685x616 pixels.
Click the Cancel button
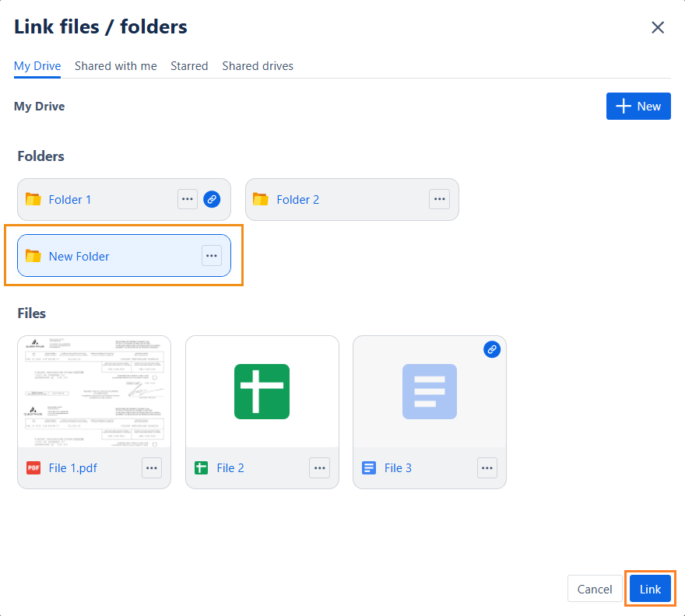tap(595, 590)
